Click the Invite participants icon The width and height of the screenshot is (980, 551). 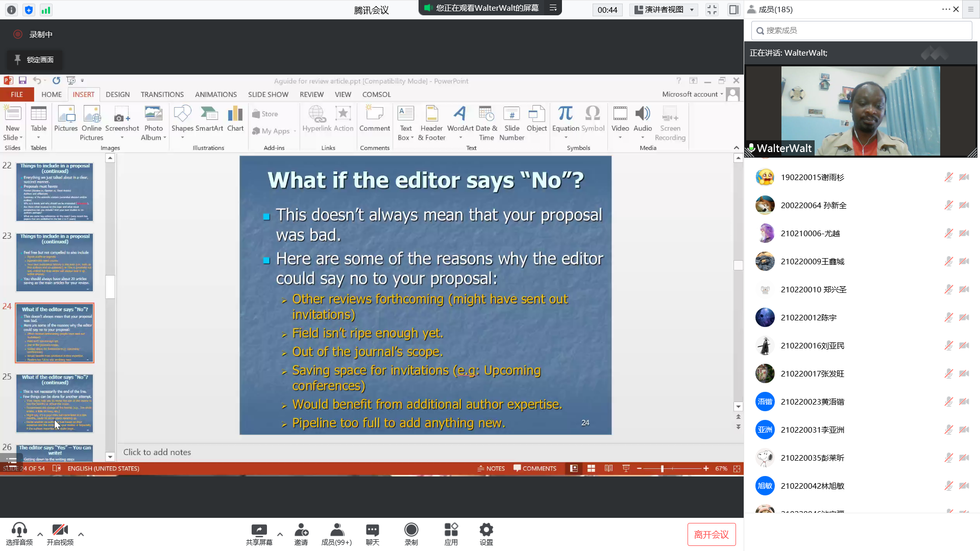coord(301,531)
